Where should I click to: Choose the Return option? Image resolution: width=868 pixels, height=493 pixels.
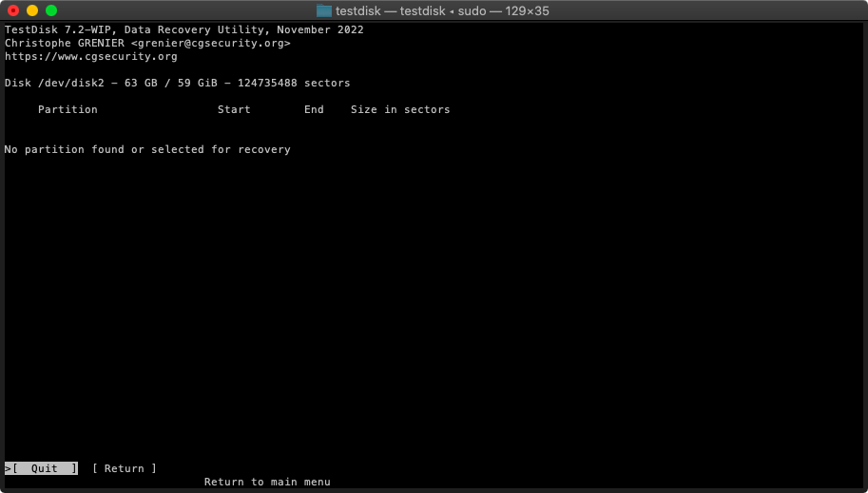pyautogui.click(x=124, y=468)
